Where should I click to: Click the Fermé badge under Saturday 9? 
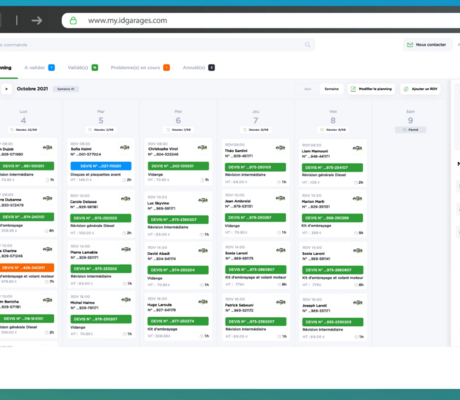tap(410, 130)
